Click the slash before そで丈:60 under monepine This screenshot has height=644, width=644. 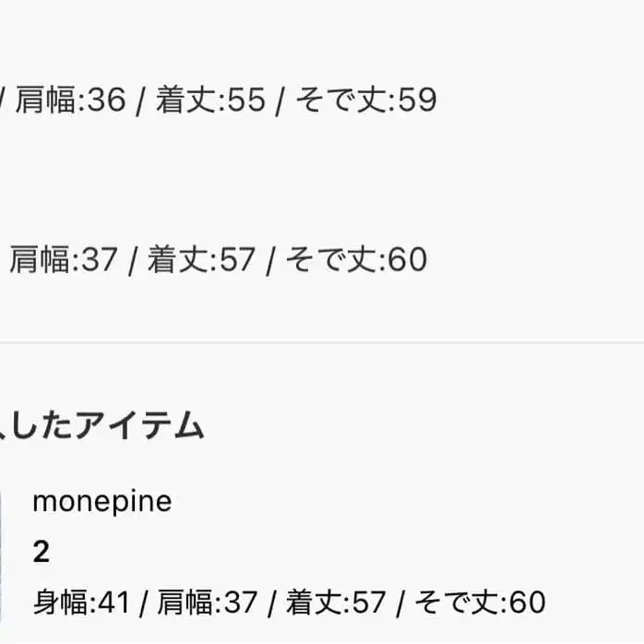[400, 603]
